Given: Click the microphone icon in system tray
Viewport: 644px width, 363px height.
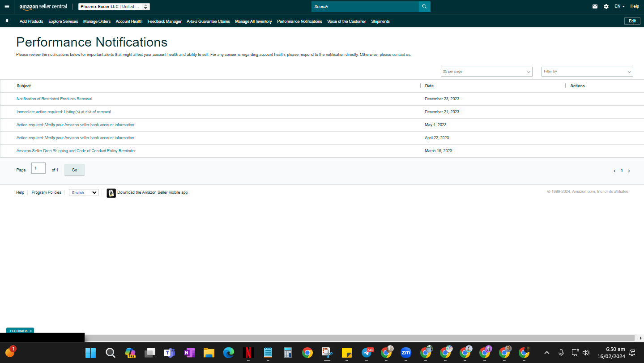Looking at the screenshot, I should pos(561,353).
